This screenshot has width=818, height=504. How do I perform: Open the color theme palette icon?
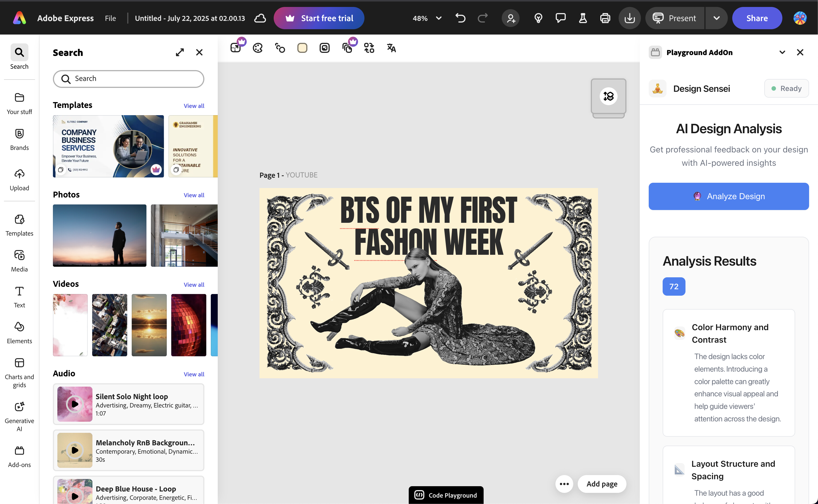coord(258,48)
